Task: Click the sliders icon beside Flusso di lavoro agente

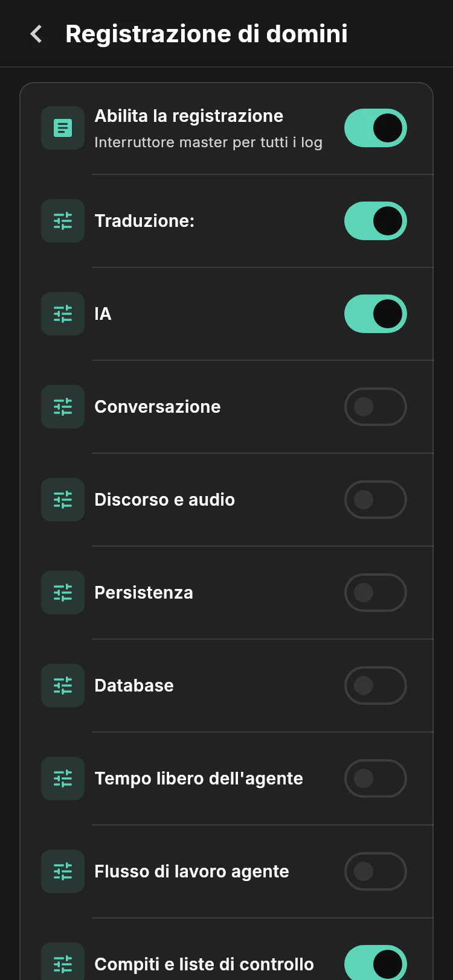Action: pos(63,871)
